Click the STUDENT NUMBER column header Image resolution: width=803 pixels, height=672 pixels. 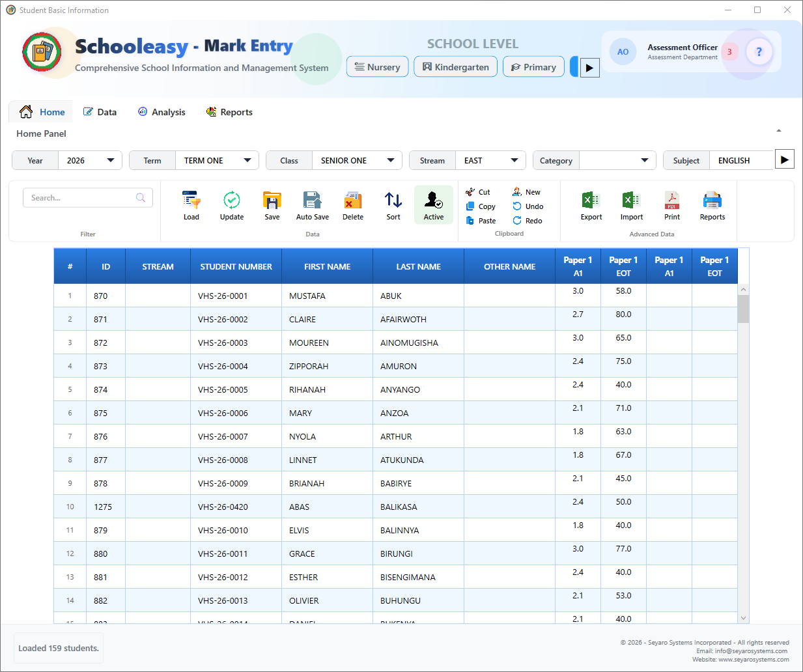pyautogui.click(x=236, y=266)
